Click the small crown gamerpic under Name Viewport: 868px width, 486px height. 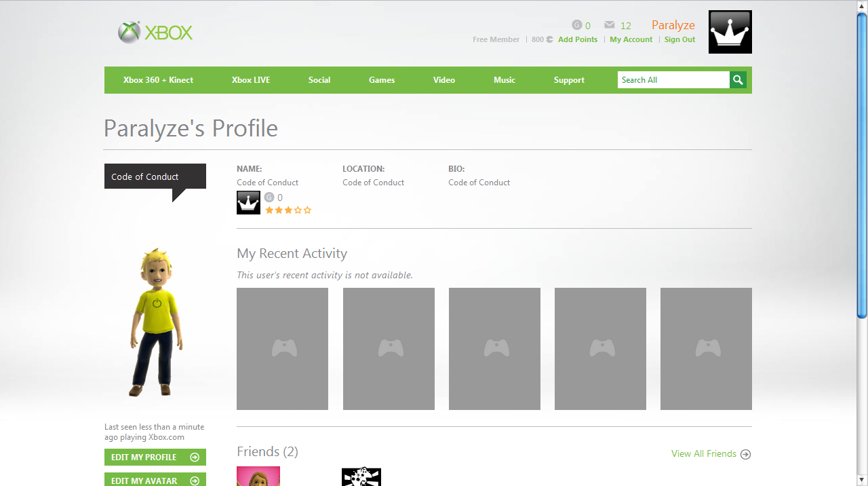tap(248, 203)
